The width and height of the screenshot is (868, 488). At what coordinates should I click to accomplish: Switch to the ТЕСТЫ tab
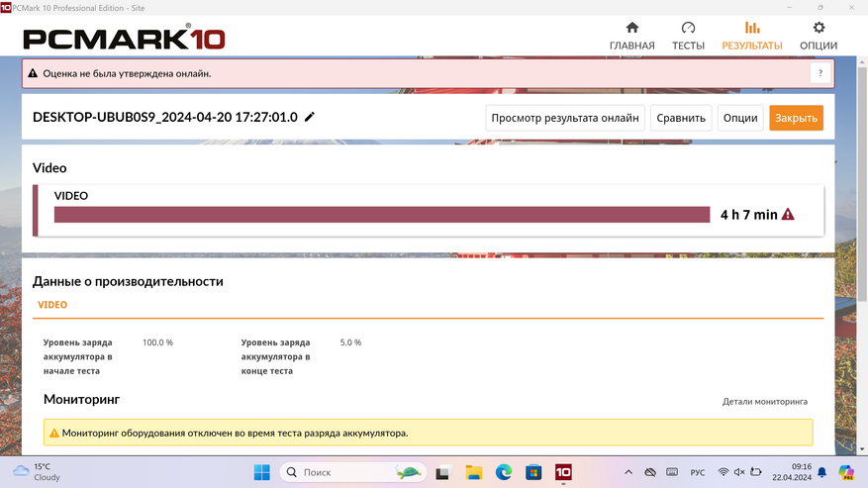(688, 36)
